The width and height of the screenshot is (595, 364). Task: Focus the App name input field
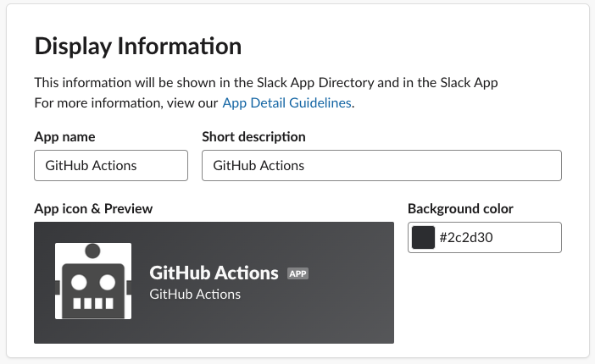click(111, 166)
